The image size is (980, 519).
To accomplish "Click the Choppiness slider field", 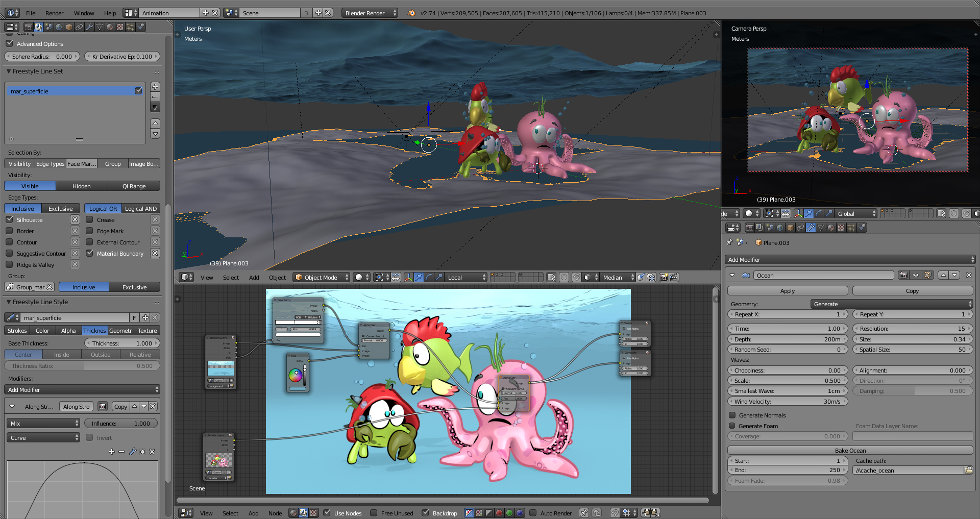I will click(787, 370).
